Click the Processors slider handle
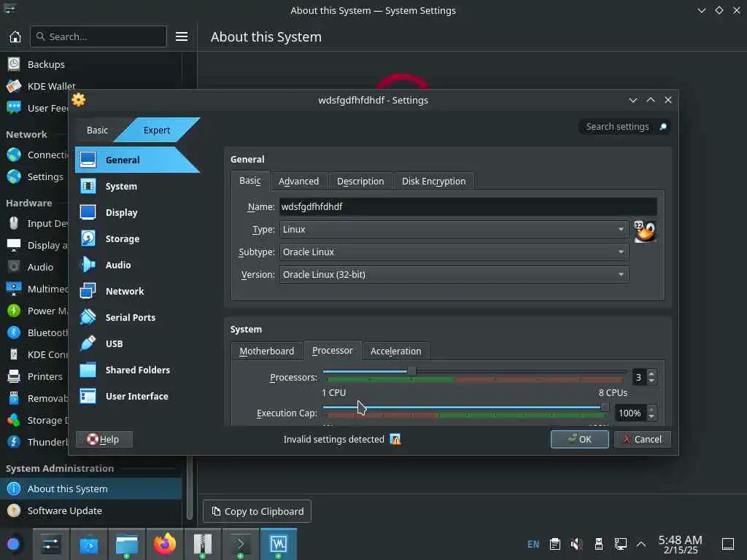The width and height of the screenshot is (747, 560). point(411,371)
